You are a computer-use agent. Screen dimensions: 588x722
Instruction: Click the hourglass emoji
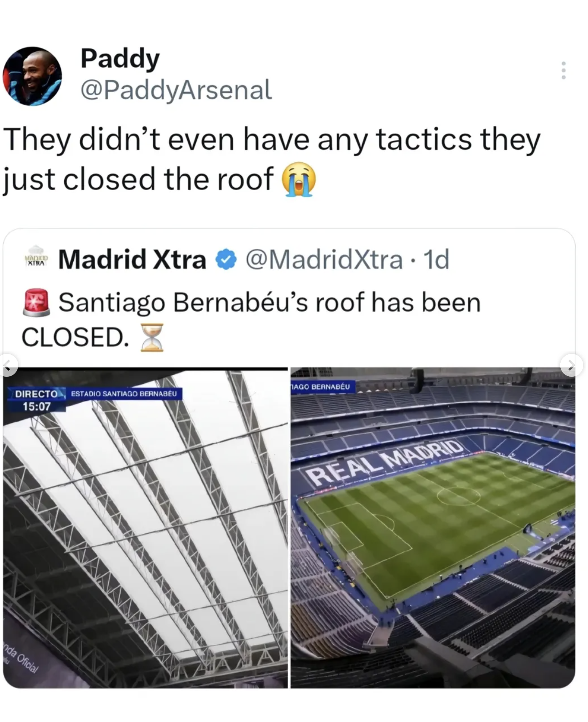[x=152, y=337]
